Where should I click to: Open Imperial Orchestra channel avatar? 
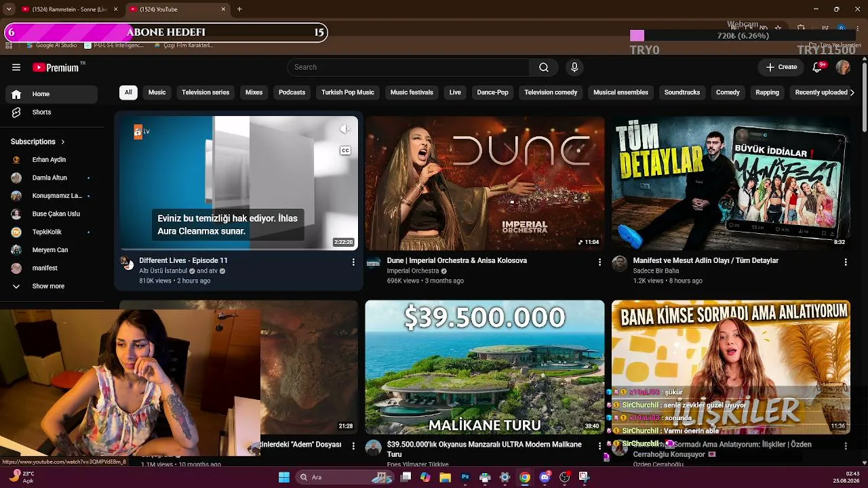pos(374,264)
